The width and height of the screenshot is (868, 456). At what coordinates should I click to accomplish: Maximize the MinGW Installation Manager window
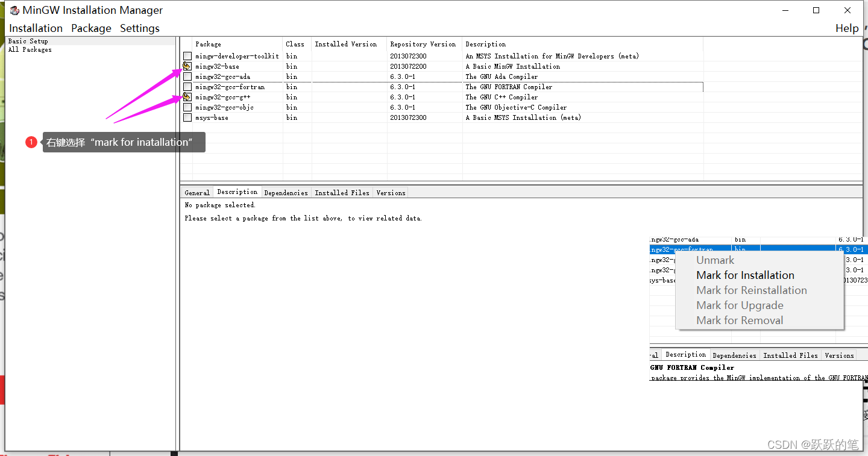coord(816,10)
